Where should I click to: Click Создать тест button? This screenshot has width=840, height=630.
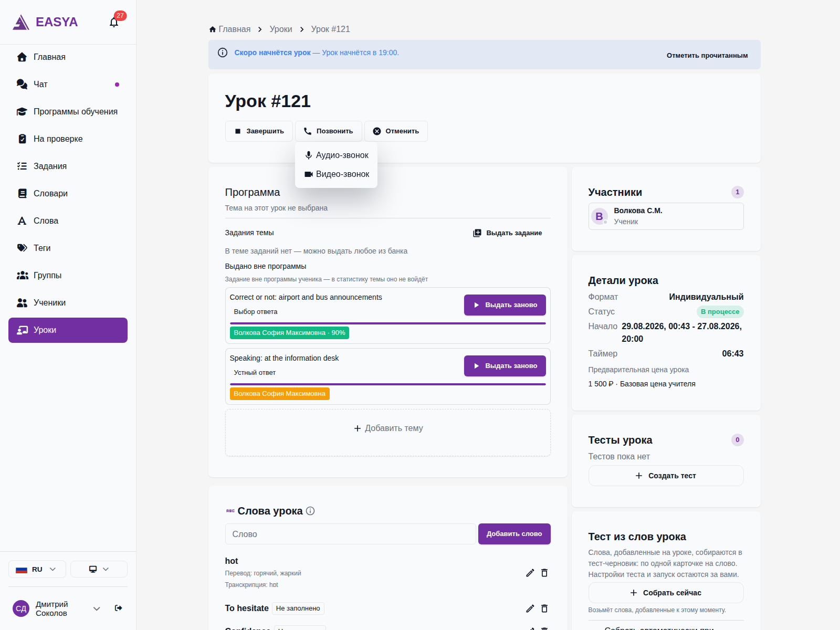(x=666, y=476)
